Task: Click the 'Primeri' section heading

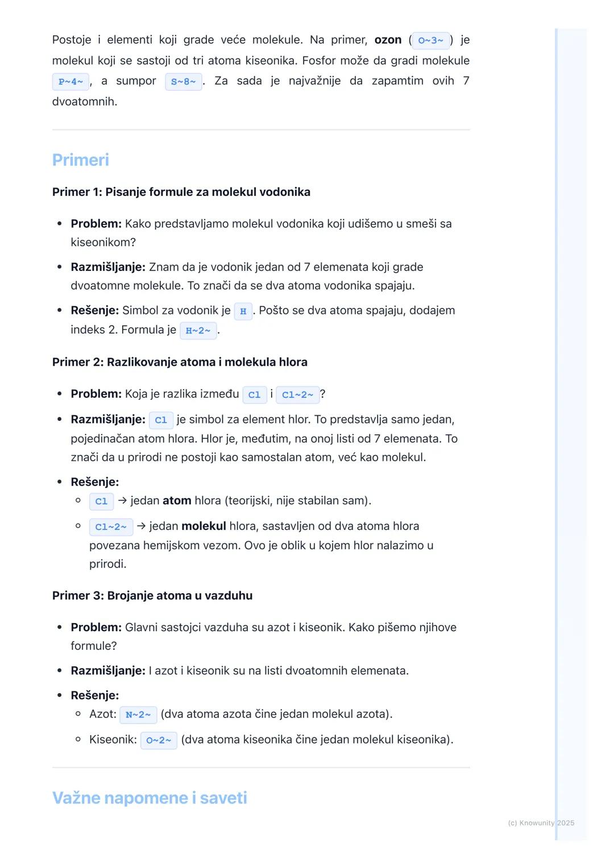Action: [x=81, y=160]
